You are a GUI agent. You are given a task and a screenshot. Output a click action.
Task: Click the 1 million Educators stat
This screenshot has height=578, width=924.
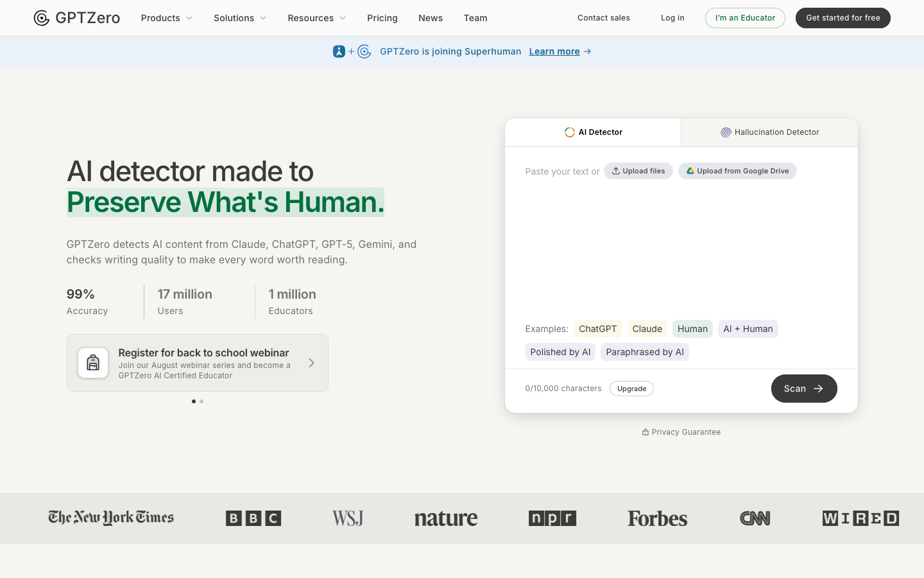click(292, 302)
